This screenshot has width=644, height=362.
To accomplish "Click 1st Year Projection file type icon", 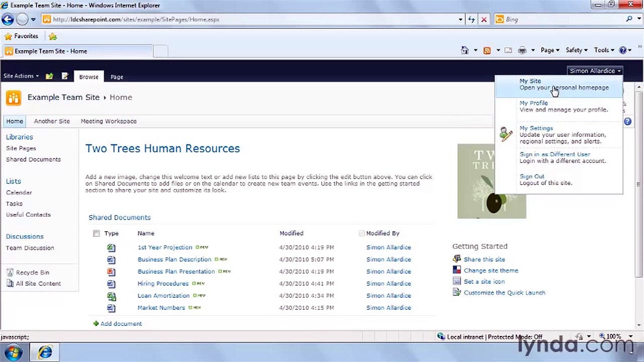I will pos(111,247).
